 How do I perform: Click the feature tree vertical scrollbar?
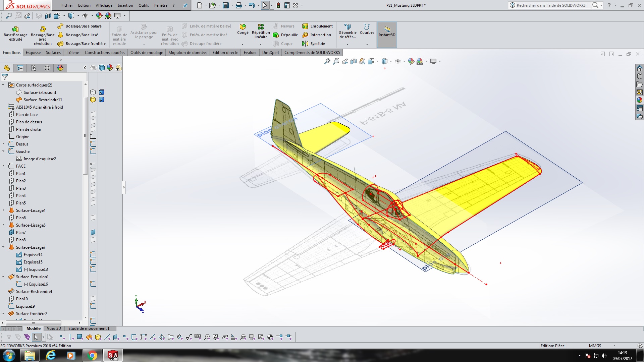pyautogui.click(x=85, y=136)
